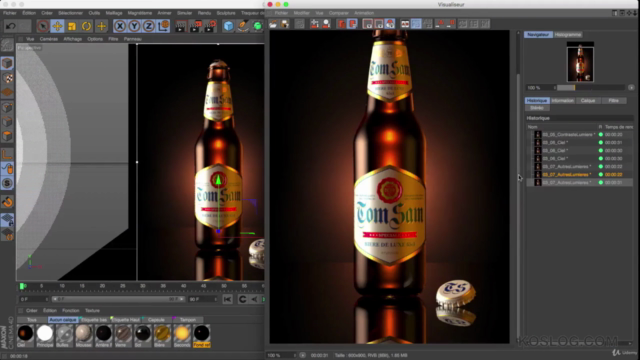Viewport: 640px width, 360px height.
Task: Select the Capsule material tab
Action: 156,320
